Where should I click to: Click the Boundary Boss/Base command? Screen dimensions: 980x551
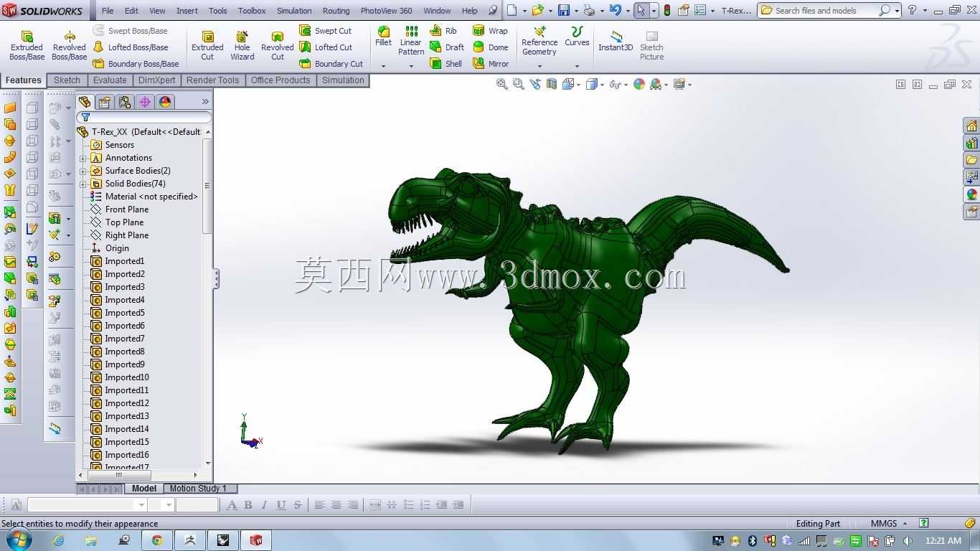pos(136,64)
